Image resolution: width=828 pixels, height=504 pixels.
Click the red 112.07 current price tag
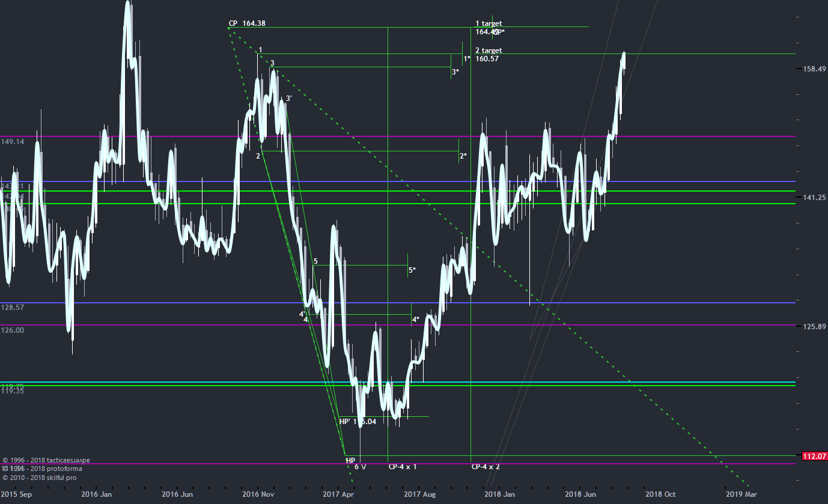click(815, 457)
